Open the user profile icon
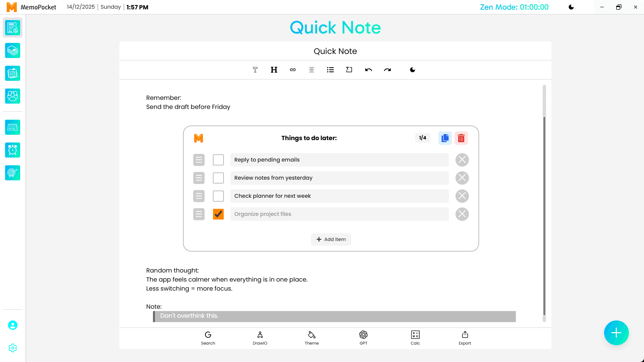644x362 pixels. [x=13, y=325]
